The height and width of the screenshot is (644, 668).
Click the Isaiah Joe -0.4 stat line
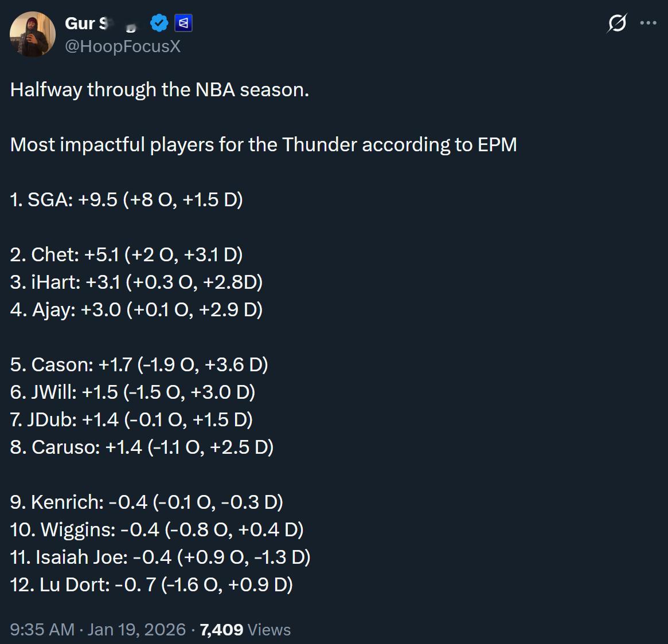160,557
